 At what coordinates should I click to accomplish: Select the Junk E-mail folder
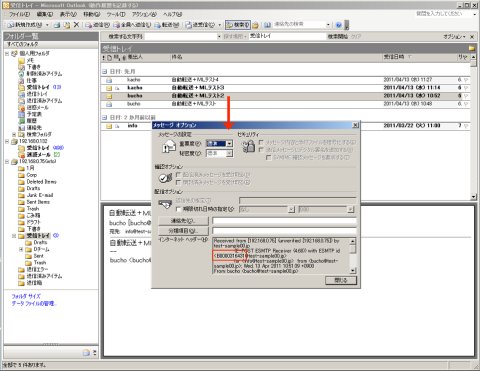click(x=40, y=195)
